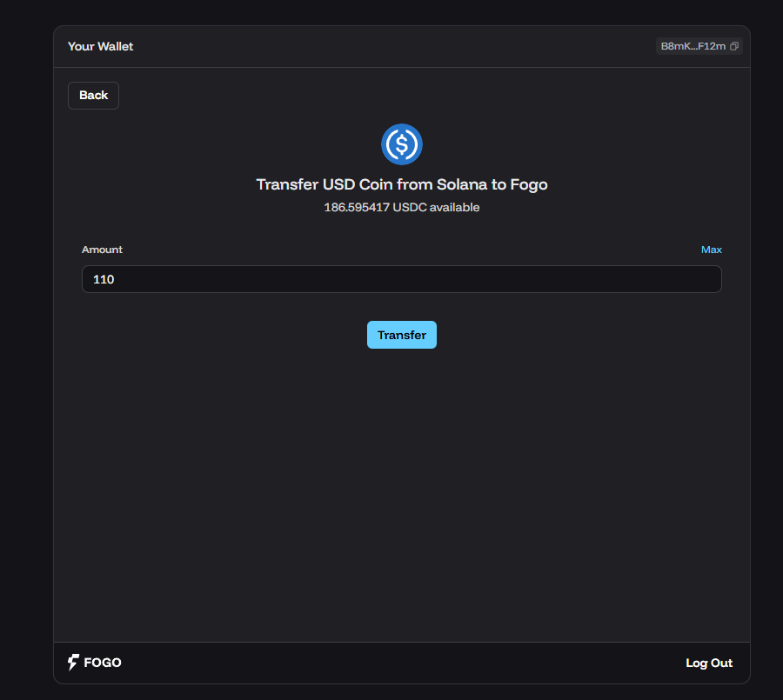Focus the Amount input field
The width and height of the screenshot is (783, 700).
point(401,280)
